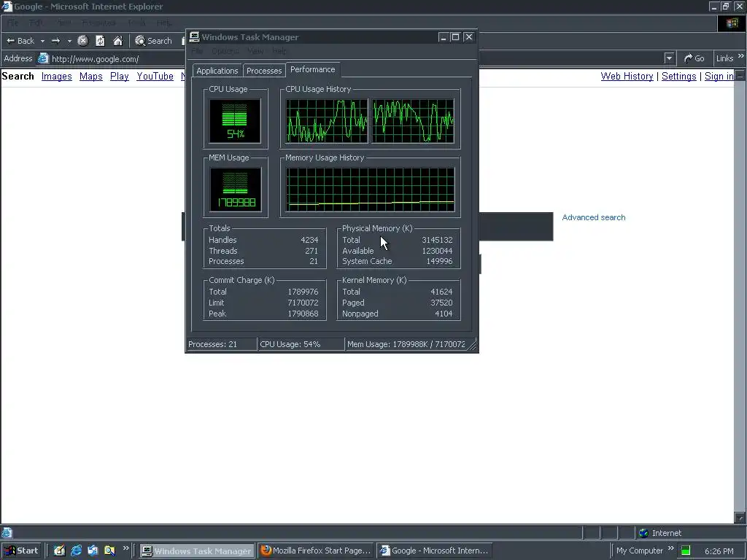The image size is (747, 560).
Task: Select the Performance tab
Action: tap(312, 69)
